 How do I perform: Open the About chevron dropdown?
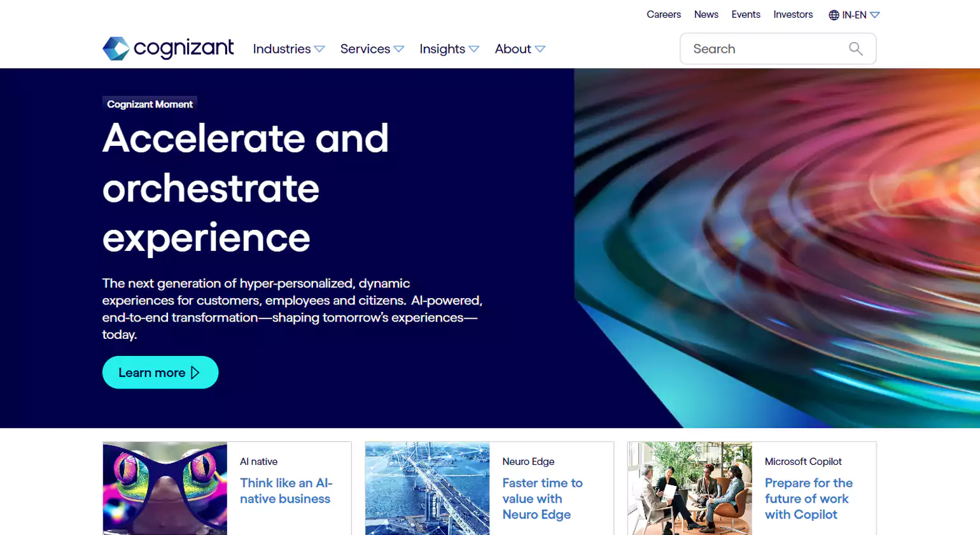tap(540, 49)
